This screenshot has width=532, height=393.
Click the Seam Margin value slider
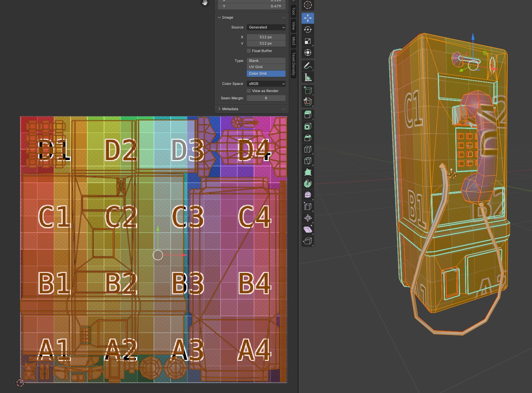(x=266, y=98)
